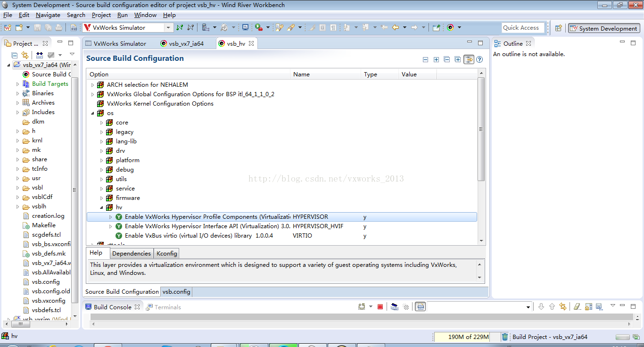
Task: Toggle the Y state of HYPERVISOR option
Action: coord(119,217)
